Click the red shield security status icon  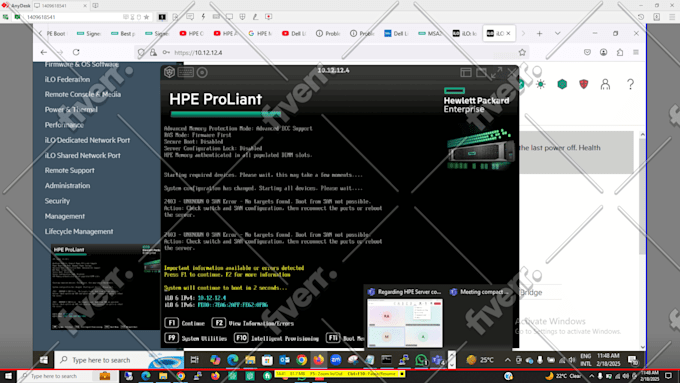coord(584,84)
